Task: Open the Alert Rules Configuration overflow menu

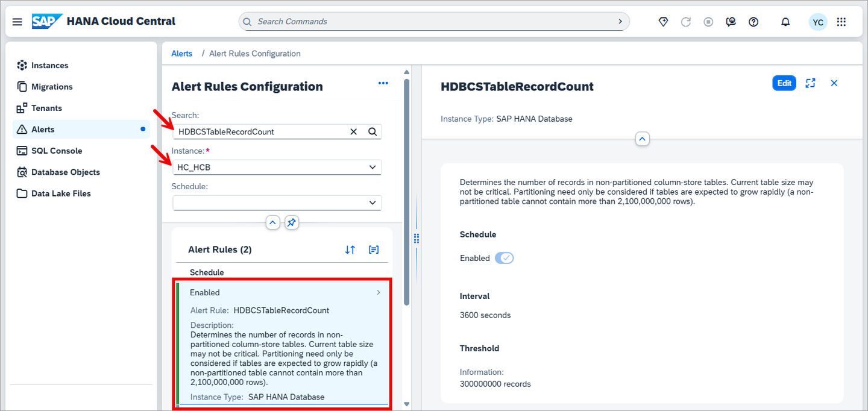Action: (383, 83)
